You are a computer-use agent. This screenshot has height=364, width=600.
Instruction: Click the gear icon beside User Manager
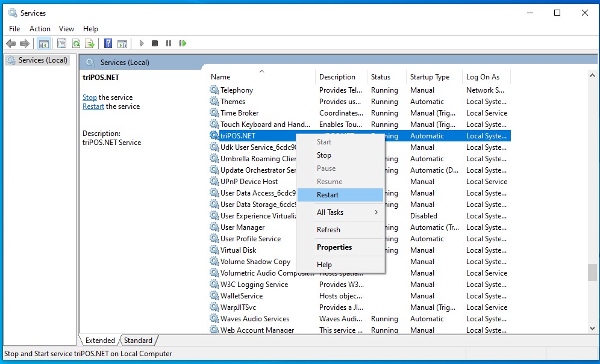[x=214, y=227]
